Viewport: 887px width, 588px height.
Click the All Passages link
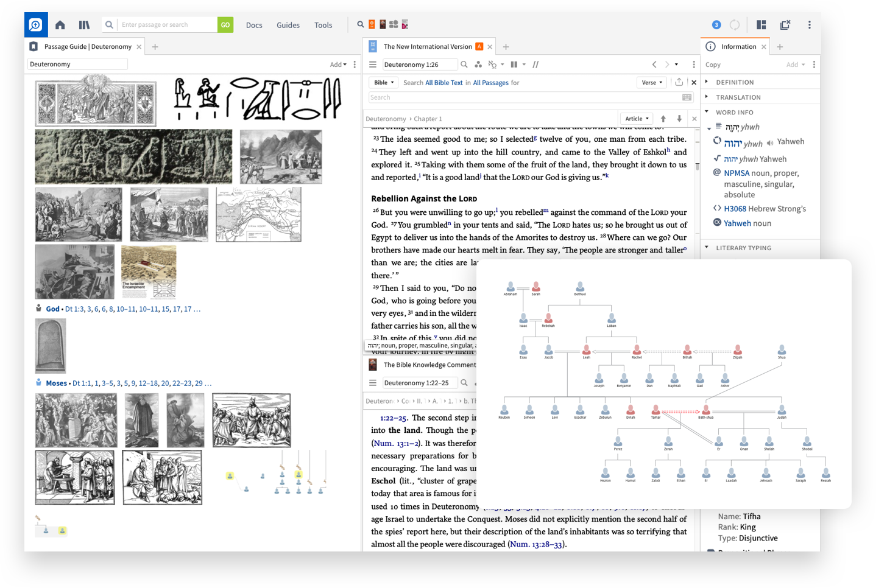(491, 83)
